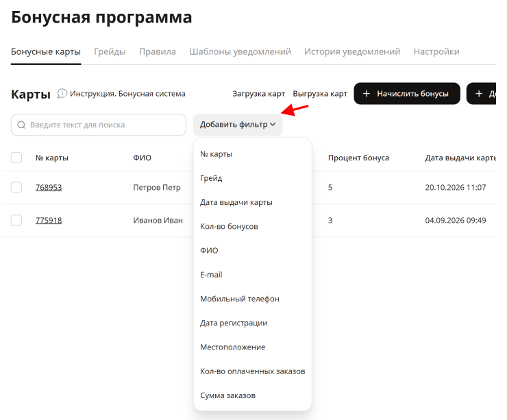Click Загрузка карт link
This screenshot has width=507, height=420.
pos(259,94)
